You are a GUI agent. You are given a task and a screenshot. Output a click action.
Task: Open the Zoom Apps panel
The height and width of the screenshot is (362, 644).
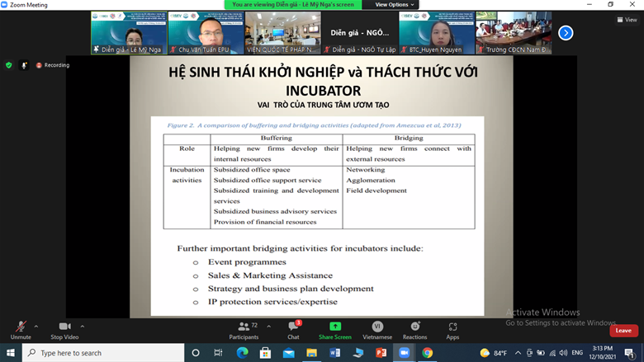(x=452, y=329)
